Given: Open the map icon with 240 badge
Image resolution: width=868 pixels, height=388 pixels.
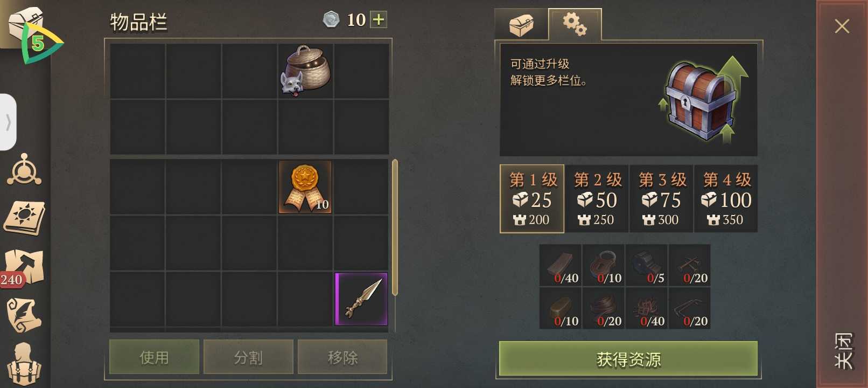Looking at the screenshot, I should tap(23, 268).
